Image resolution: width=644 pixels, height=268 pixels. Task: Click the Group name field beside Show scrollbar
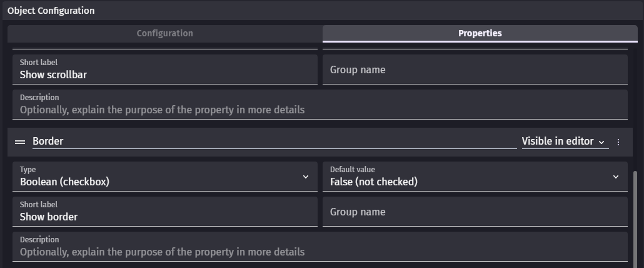pos(475,70)
